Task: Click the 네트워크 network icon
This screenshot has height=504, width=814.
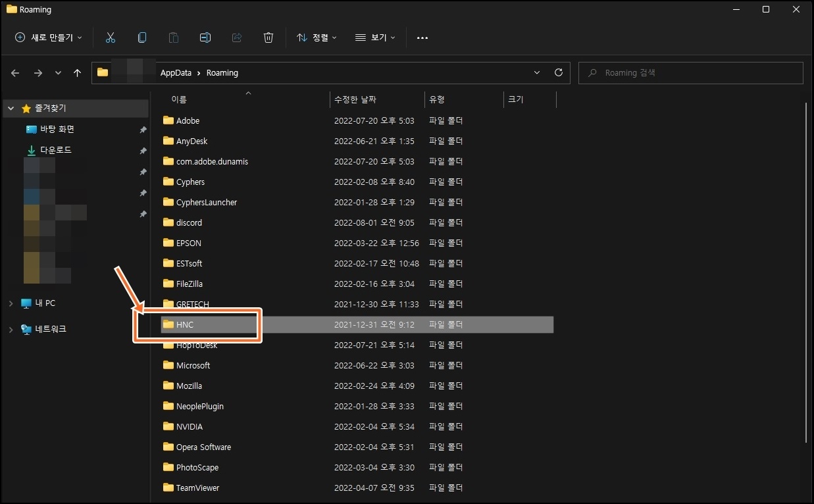Action: [26, 329]
